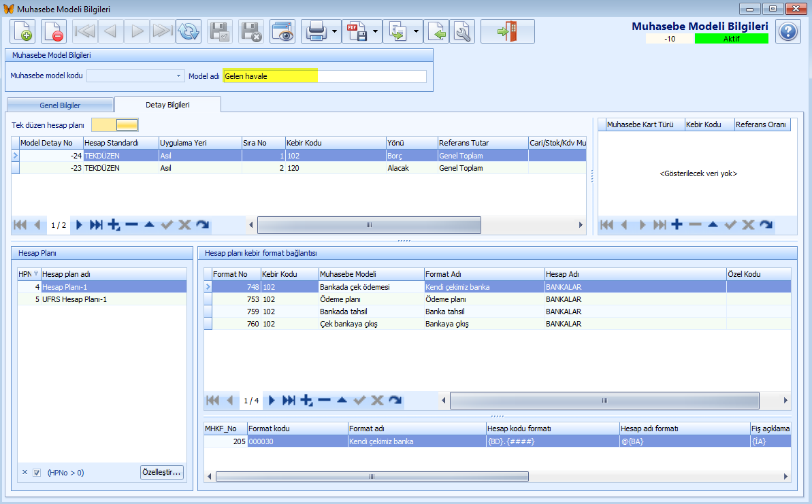Click the Özelleştir... button

[161, 472]
